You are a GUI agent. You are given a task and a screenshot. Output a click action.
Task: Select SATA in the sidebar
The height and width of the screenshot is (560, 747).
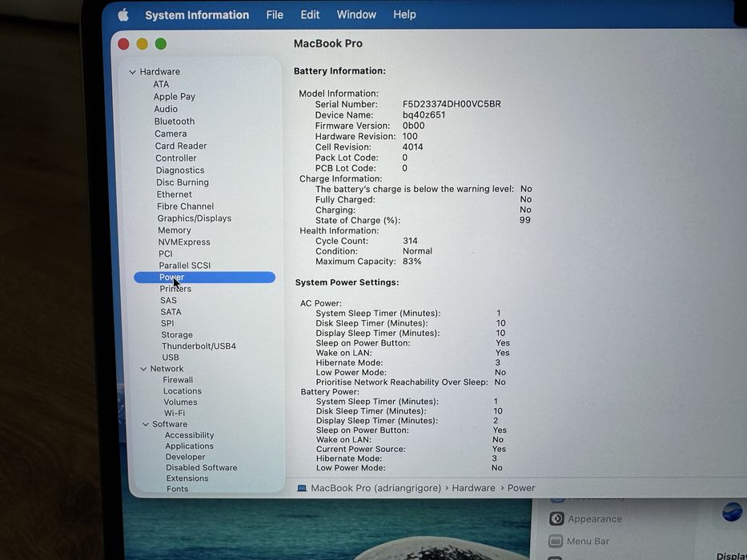171,312
